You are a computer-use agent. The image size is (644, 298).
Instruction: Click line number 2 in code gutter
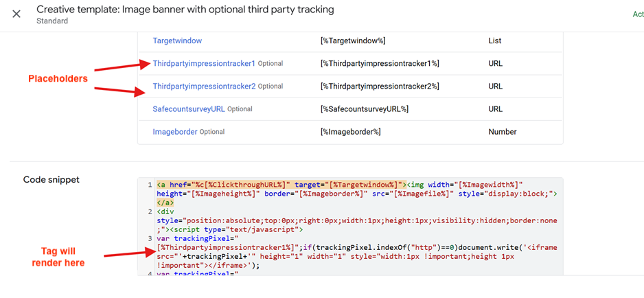pos(150,212)
